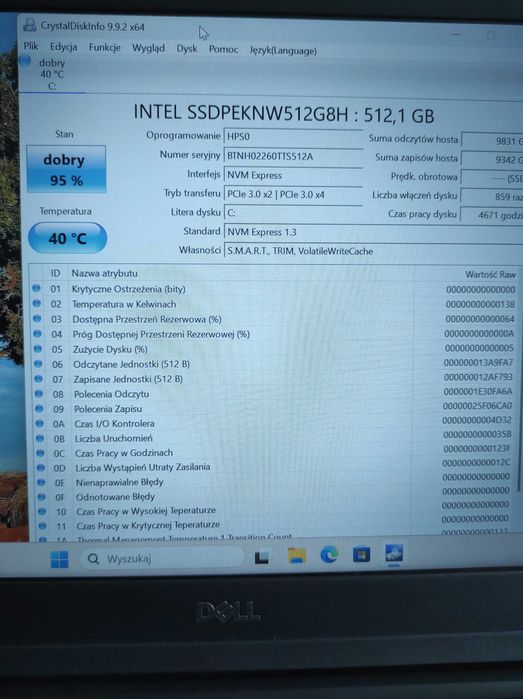
Task: Click status dot for Dostępna Przestrzeń Rezerwowa row
Action: click(37, 319)
